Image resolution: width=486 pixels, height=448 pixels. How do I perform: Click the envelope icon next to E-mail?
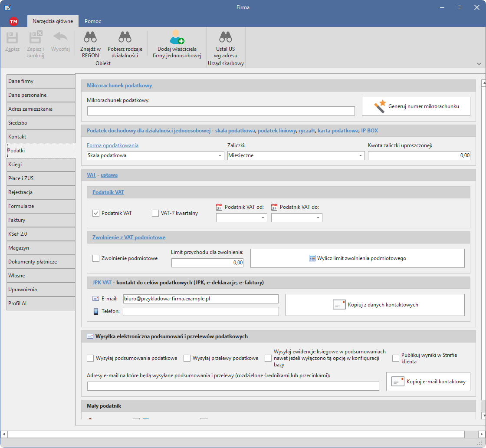pyautogui.click(x=96, y=299)
